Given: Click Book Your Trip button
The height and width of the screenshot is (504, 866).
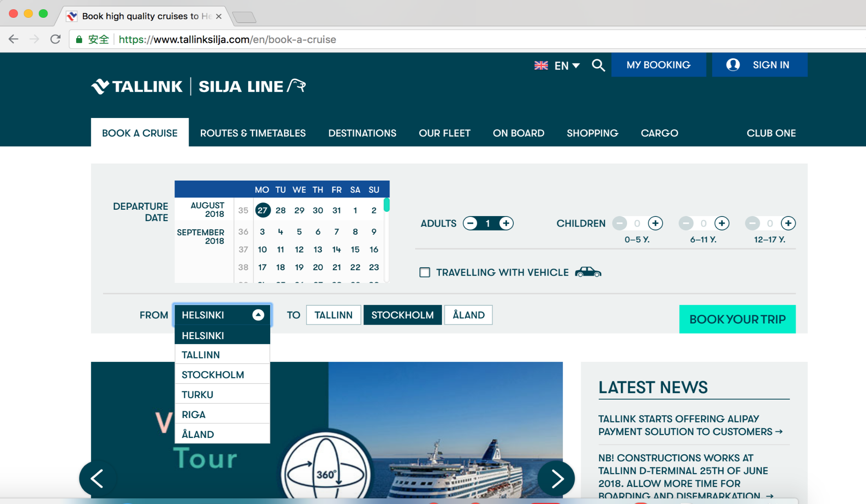Looking at the screenshot, I should (x=737, y=319).
